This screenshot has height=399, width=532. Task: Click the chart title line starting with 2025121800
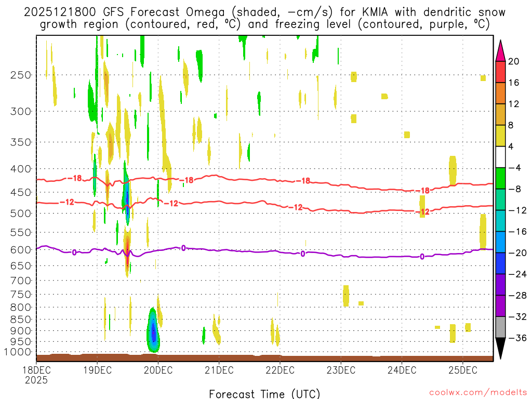click(x=264, y=12)
